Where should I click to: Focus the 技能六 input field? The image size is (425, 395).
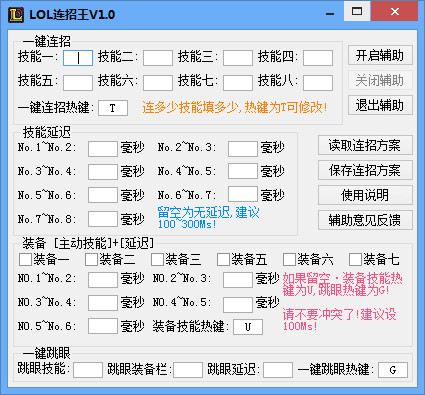coord(158,83)
